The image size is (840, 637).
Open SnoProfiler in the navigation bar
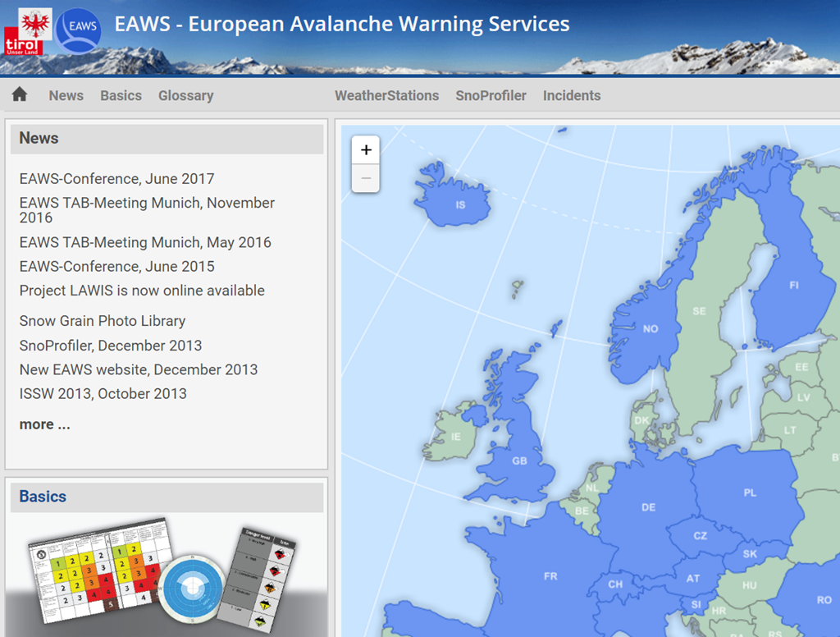491,95
